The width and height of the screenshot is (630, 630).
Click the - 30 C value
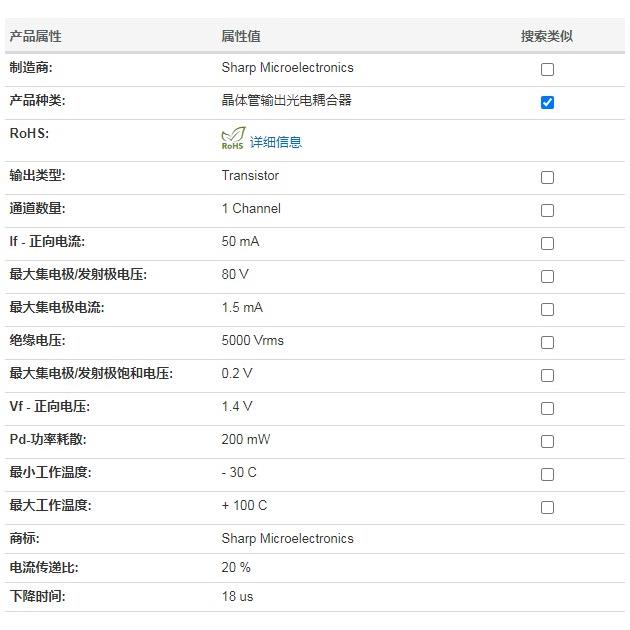pos(239,472)
